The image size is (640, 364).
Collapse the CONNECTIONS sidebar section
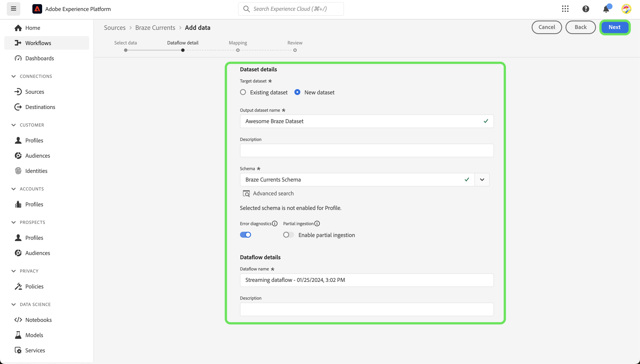point(14,76)
